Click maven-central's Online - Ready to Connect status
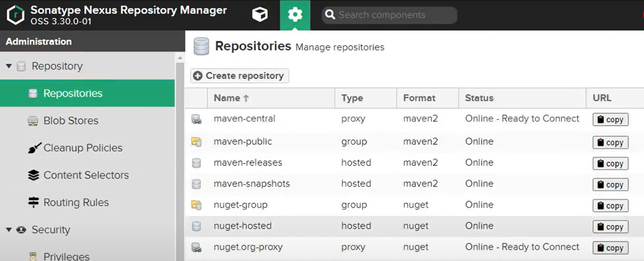 522,119
